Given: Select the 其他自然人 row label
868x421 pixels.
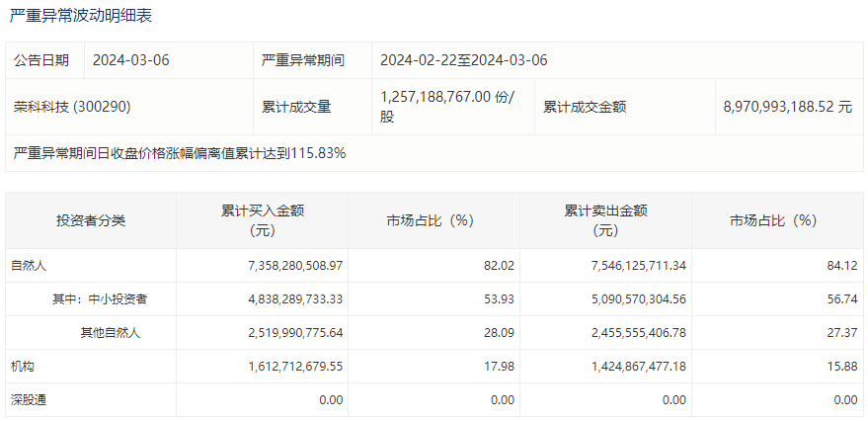Looking at the screenshot, I should point(111,333).
